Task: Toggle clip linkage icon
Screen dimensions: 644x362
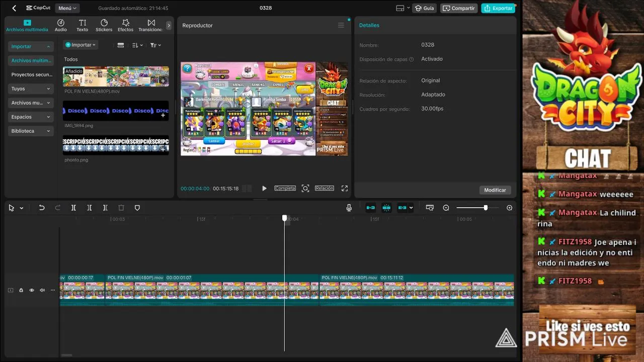Action: point(403,208)
